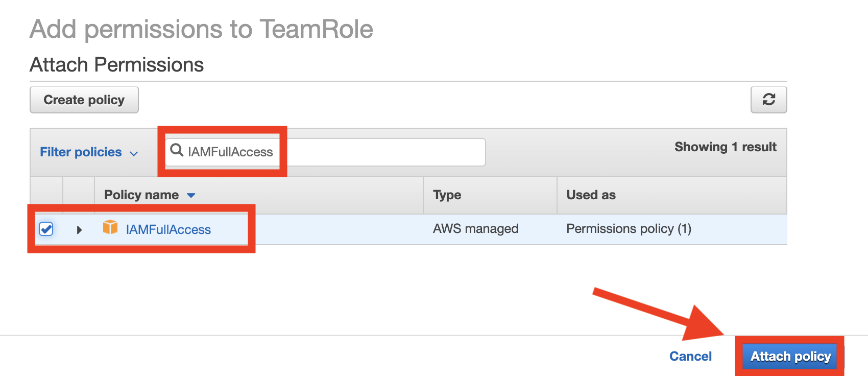Viewport: 868px width, 376px height.
Task: Toggle the IAMFullAccess row checkbox
Action: 46,229
